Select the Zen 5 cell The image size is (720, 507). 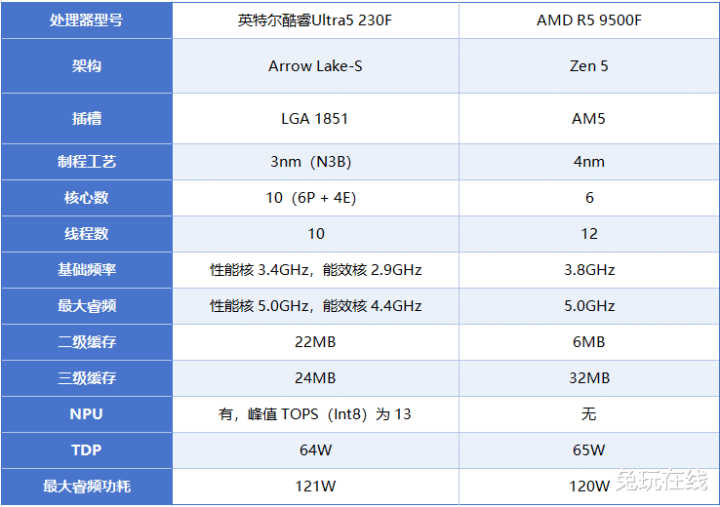589,66
